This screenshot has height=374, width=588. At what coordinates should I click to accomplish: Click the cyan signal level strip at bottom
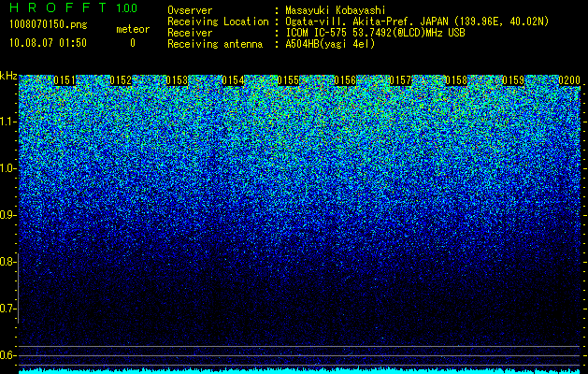(x=299, y=371)
